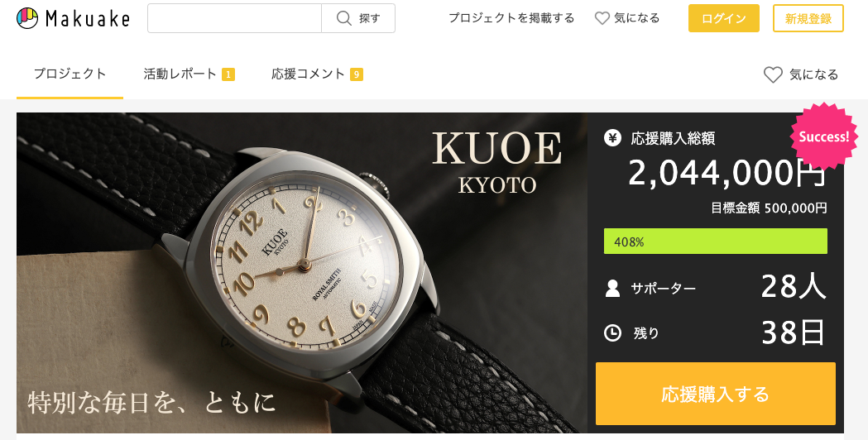Viewport: 868px width, 440px height.
Task: Click the heart icon in top header
Action: click(x=602, y=18)
